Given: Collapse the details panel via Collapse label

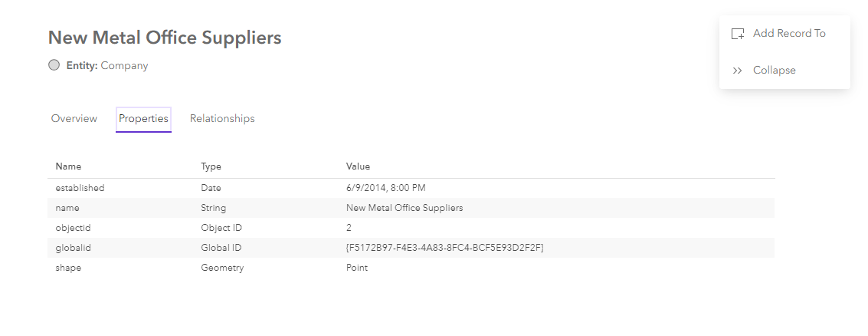Looking at the screenshot, I should click(774, 71).
